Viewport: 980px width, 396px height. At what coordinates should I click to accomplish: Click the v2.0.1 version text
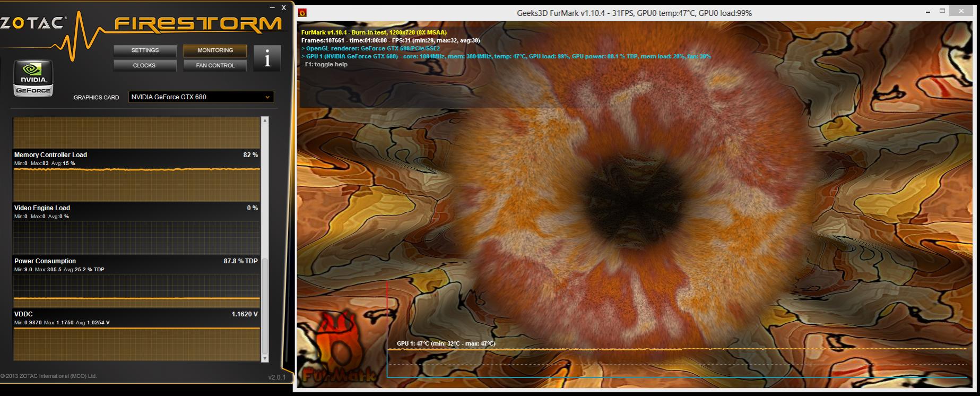click(277, 377)
